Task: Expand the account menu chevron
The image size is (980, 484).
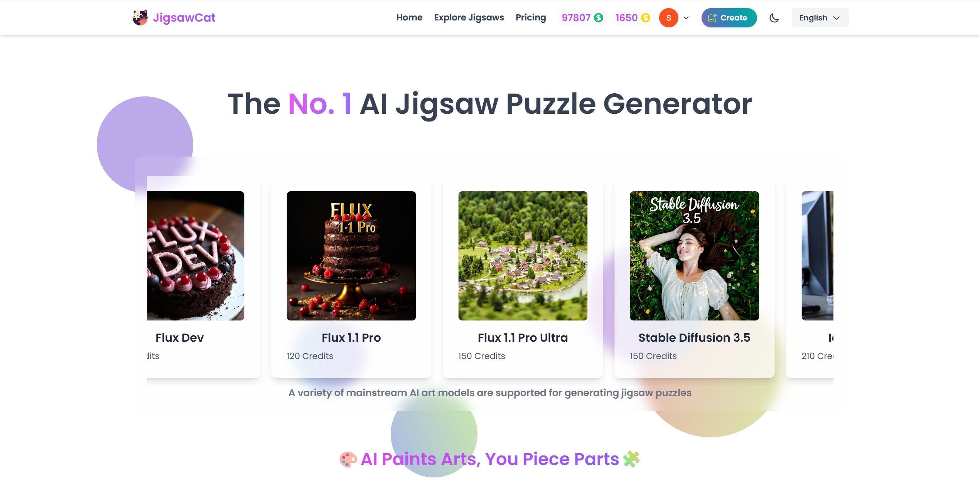Action: pos(686,18)
